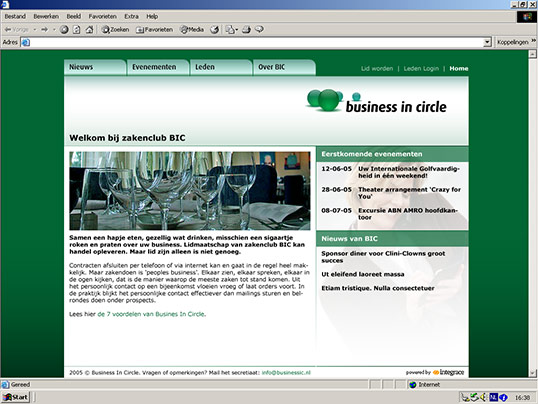
Task: Open the Beeld menu
Action: coord(73,16)
